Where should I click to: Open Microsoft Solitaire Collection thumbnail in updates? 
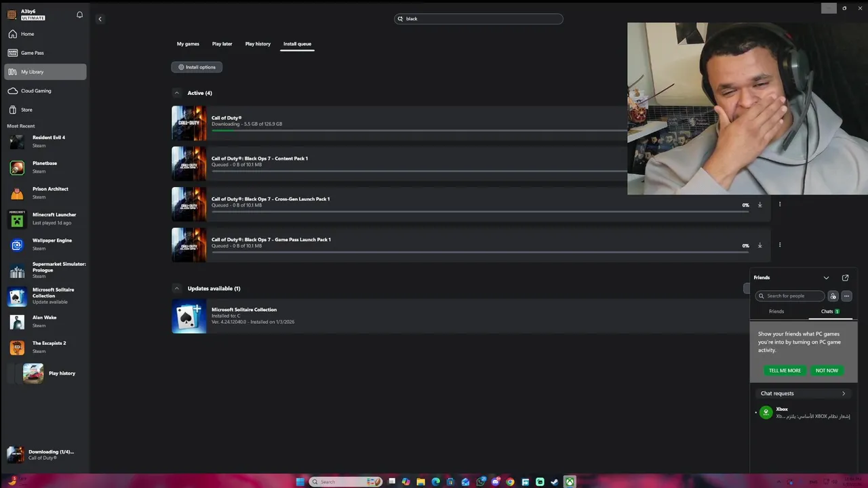tap(189, 316)
